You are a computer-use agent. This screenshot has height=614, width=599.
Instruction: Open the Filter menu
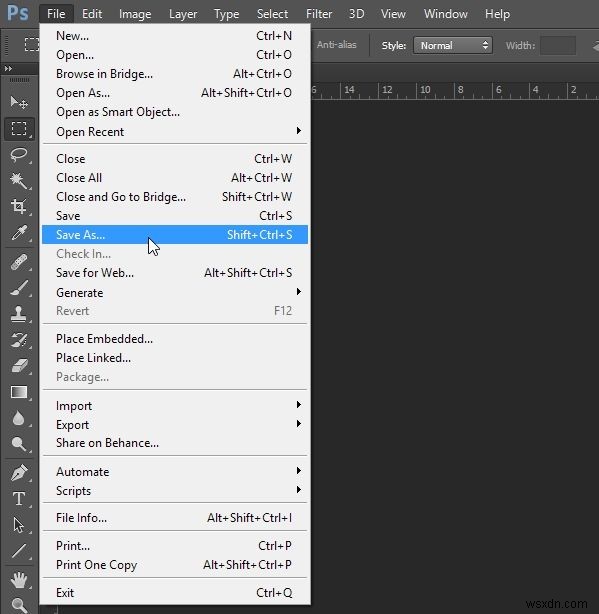[319, 14]
